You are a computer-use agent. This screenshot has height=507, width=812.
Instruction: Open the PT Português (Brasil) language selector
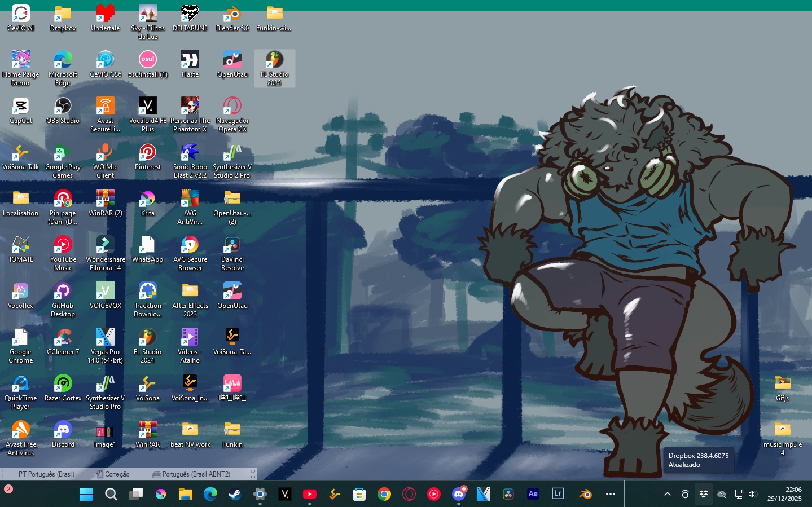tap(46, 474)
